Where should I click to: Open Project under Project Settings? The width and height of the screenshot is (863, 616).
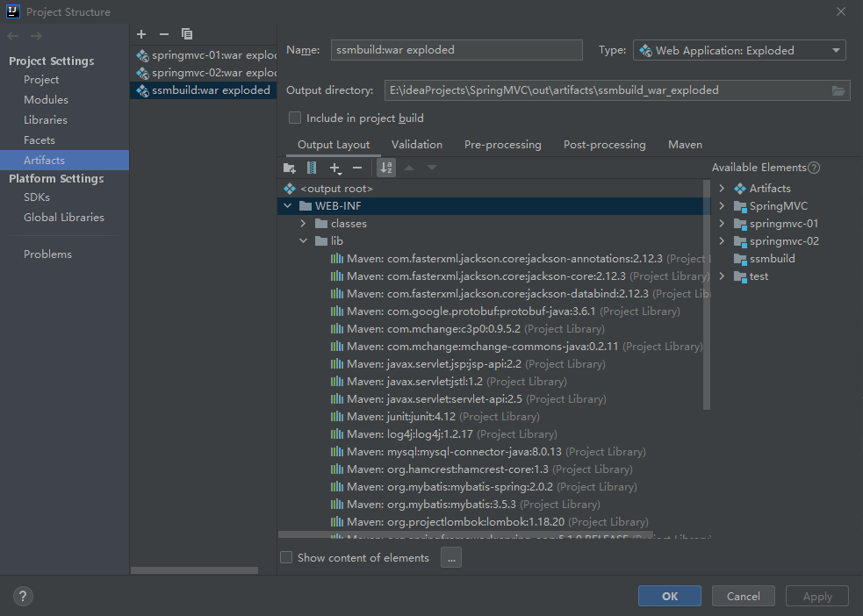click(x=41, y=80)
